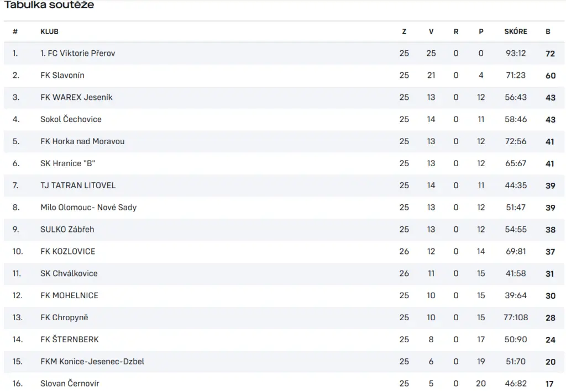Click FK ŠTERNBERK club row name
This screenshot has height=392, width=566.
coord(70,340)
